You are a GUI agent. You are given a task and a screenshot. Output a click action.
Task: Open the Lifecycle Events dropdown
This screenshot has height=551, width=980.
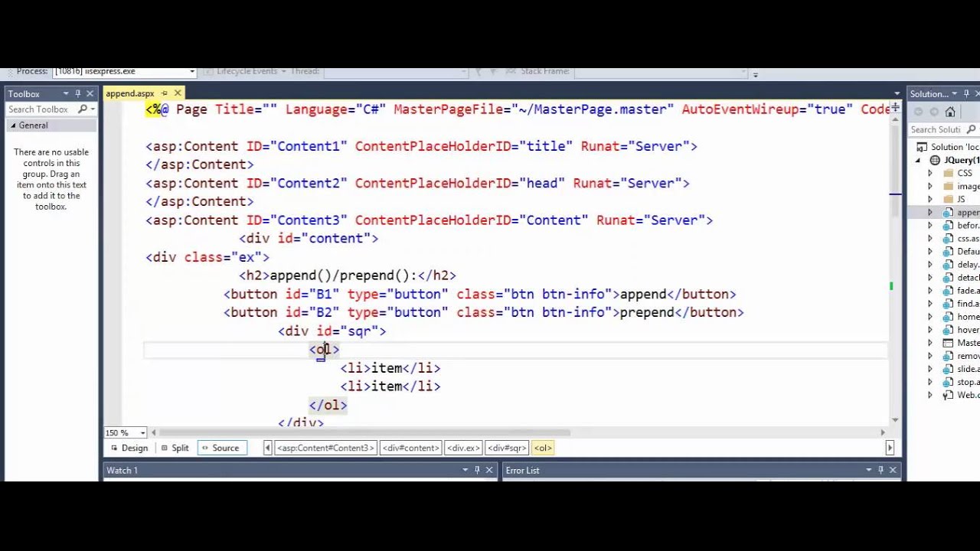point(283,71)
